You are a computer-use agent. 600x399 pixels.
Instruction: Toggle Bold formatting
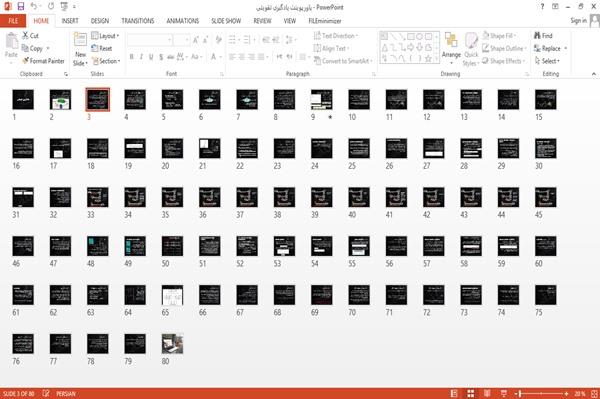pyautogui.click(x=132, y=57)
